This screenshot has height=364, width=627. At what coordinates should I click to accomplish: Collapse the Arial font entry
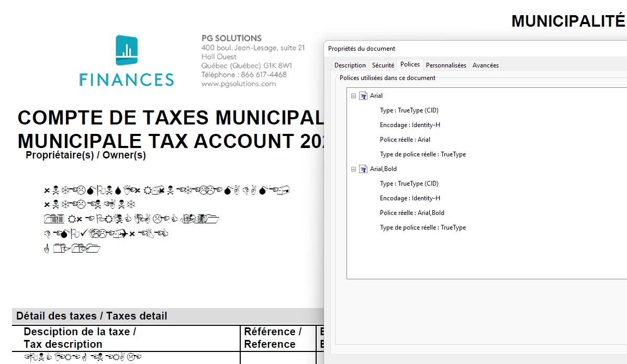point(353,96)
